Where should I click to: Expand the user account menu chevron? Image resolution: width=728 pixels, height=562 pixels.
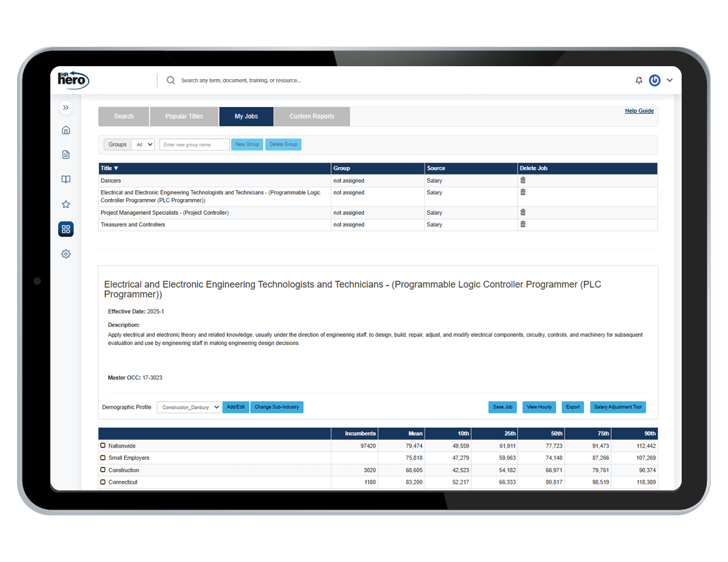(x=669, y=80)
